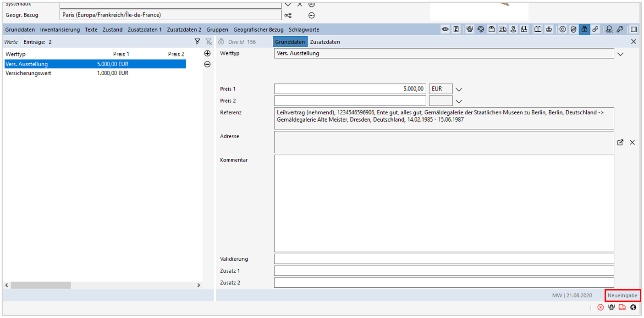Click the red cancel icon button at bottom right

[x=600, y=307]
